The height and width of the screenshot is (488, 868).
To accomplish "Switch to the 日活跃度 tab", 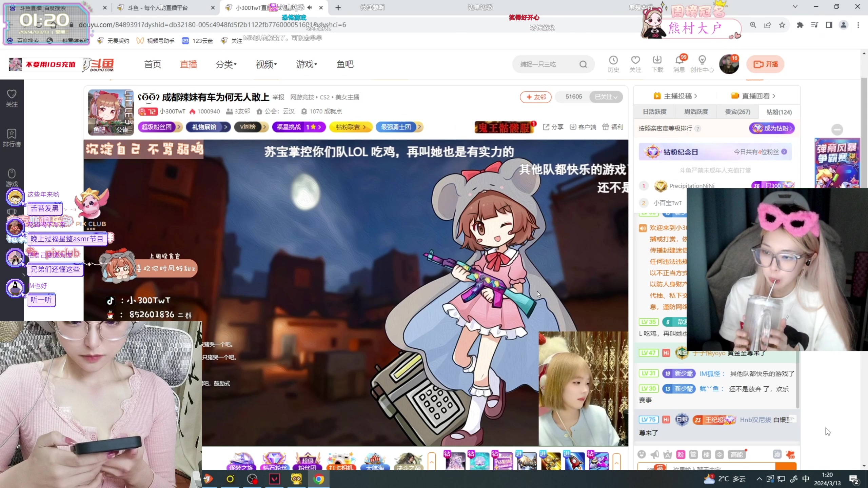I will [654, 112].
